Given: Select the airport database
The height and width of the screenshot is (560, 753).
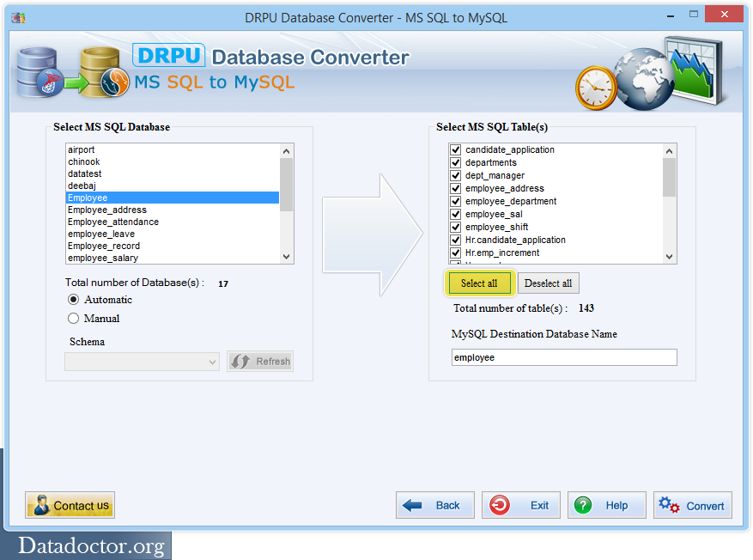Looking at the screenshot, I should pos(173,149).
